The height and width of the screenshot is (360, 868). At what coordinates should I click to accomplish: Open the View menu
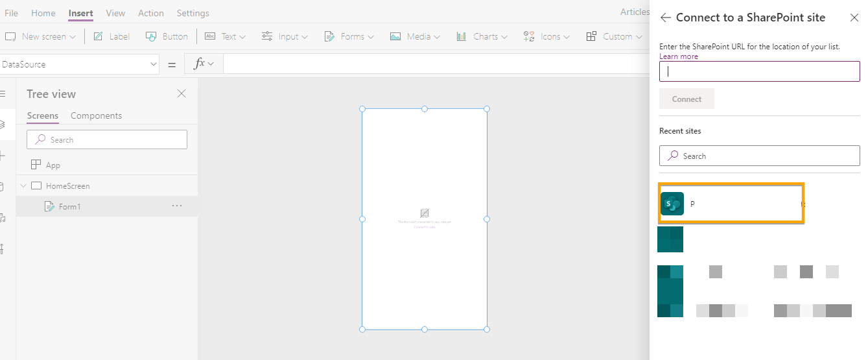115,13
